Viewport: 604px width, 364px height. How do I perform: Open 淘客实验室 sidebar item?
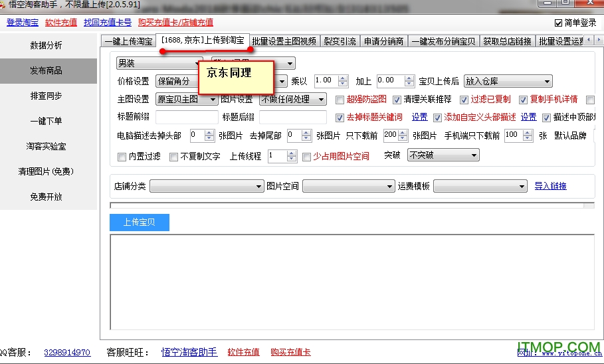[x=47, y=146]
